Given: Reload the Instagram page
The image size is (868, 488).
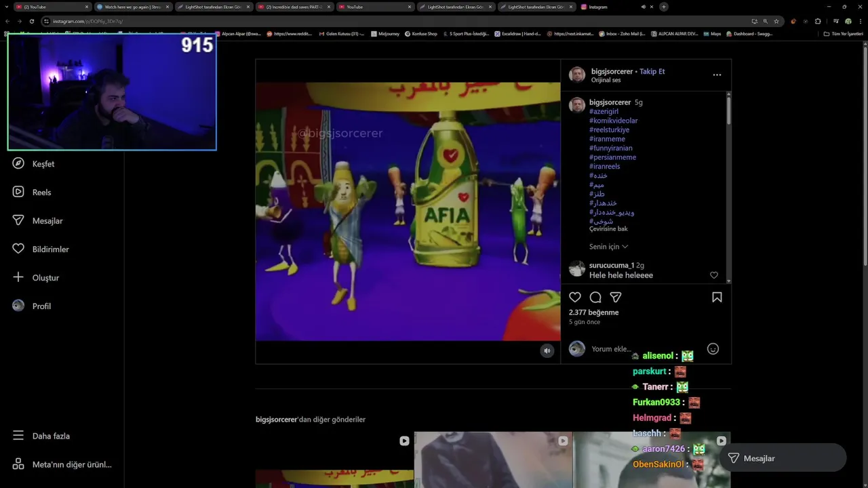Looking at the screenshot, I should pos(31,21).
